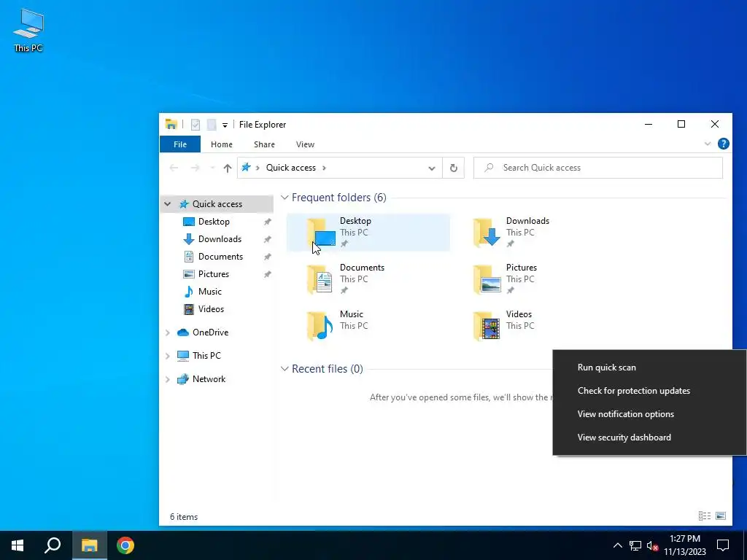
Task: Switch to details view layout
Action: [x=705, y=516]
